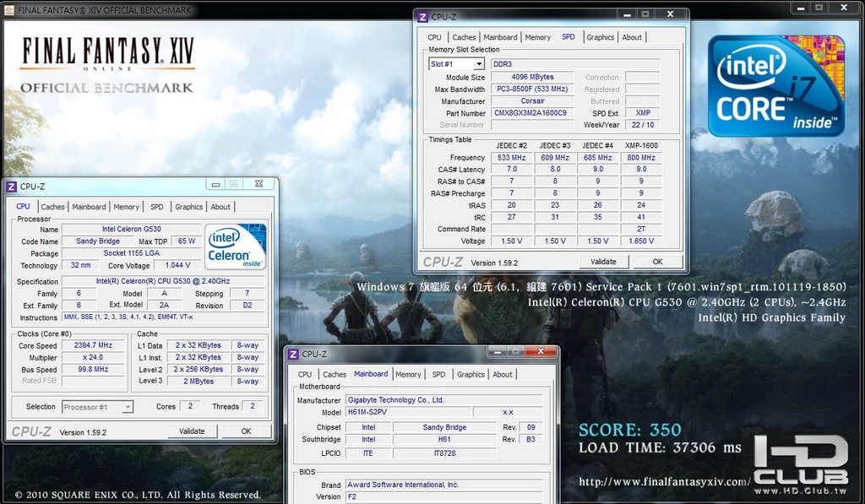The image size is (865, 504).
Task: Open Graphics tab in Mainboard window
Action: point(471,375)
